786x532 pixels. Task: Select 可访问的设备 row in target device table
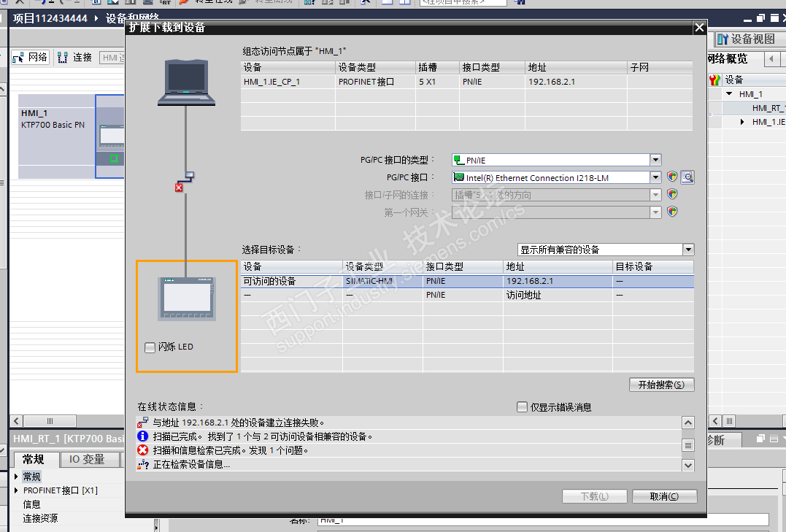[467, 281]
